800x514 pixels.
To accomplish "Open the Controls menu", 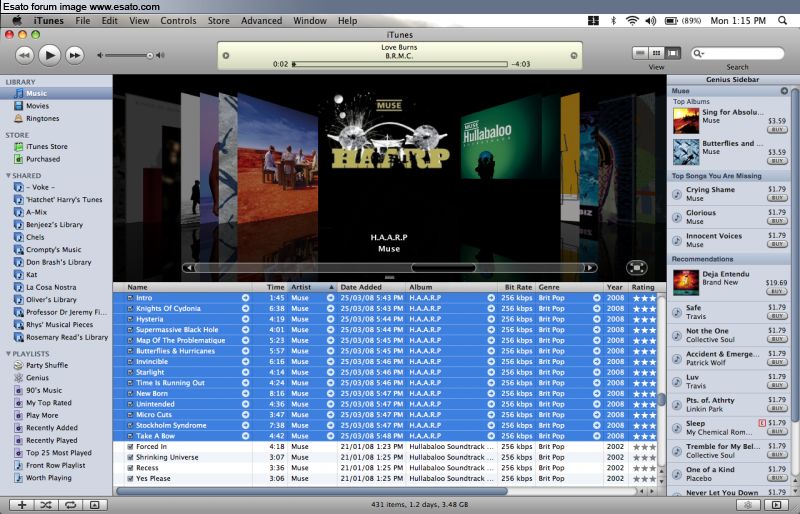I will coord(178,20).
